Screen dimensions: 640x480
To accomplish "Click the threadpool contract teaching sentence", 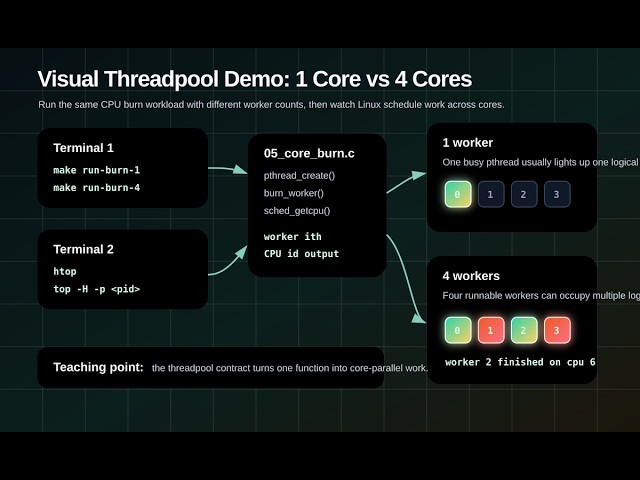I will (290, 368).
